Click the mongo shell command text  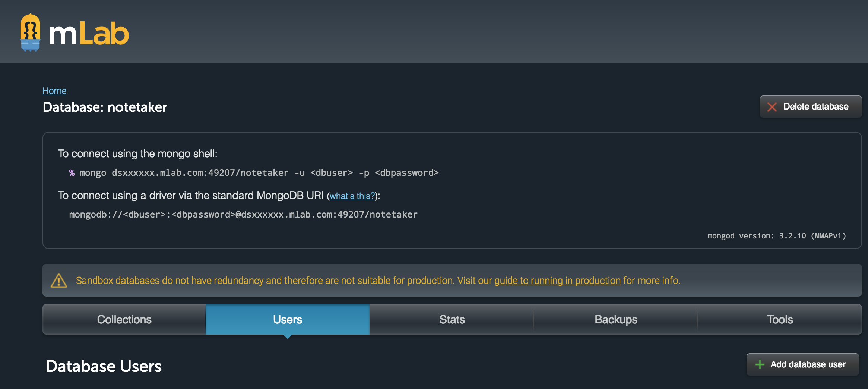click(x=259, y=173)
